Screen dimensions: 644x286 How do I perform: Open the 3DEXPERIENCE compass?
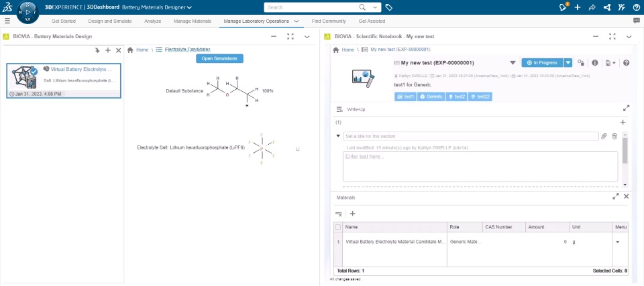click(x=28, y=12)
